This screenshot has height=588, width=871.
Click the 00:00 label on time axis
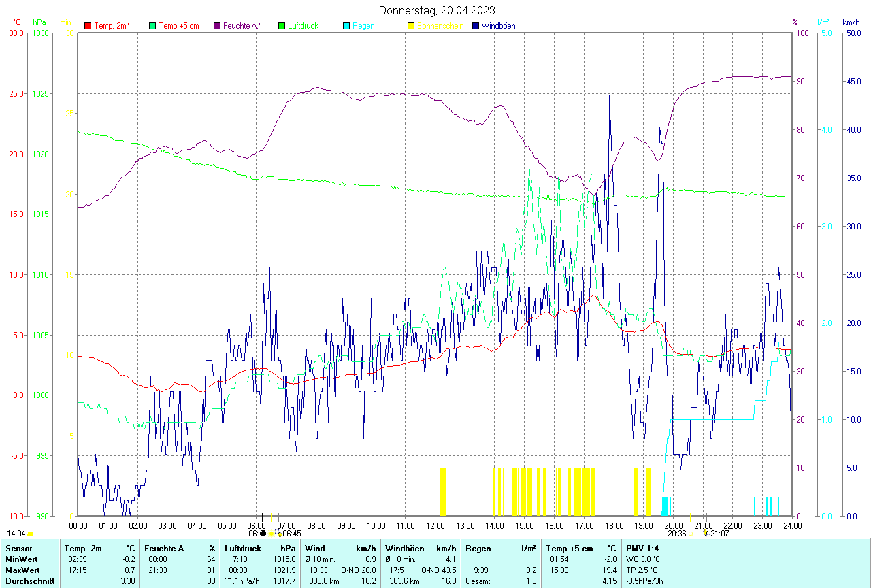78,525
